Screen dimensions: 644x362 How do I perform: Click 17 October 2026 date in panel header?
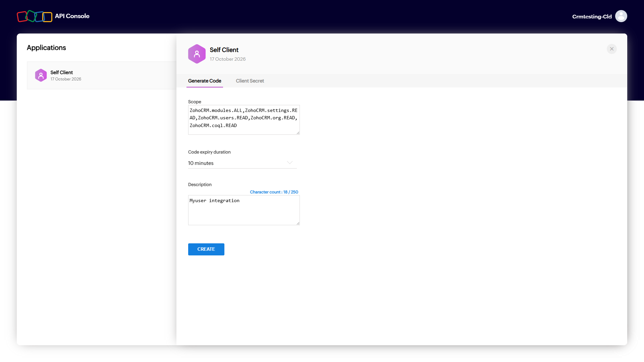(227, 59)
